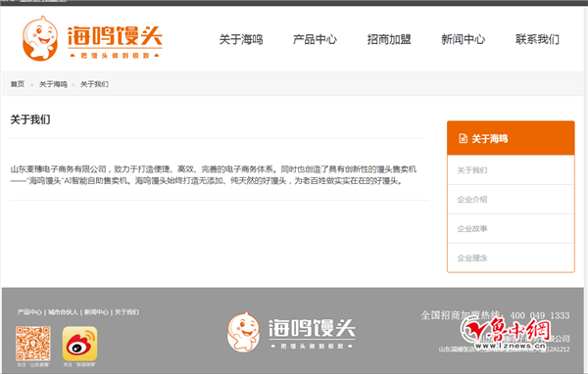588x374 pixels.
Task: Click the 海鸣馒头 header logo
Action: (92, 38)
